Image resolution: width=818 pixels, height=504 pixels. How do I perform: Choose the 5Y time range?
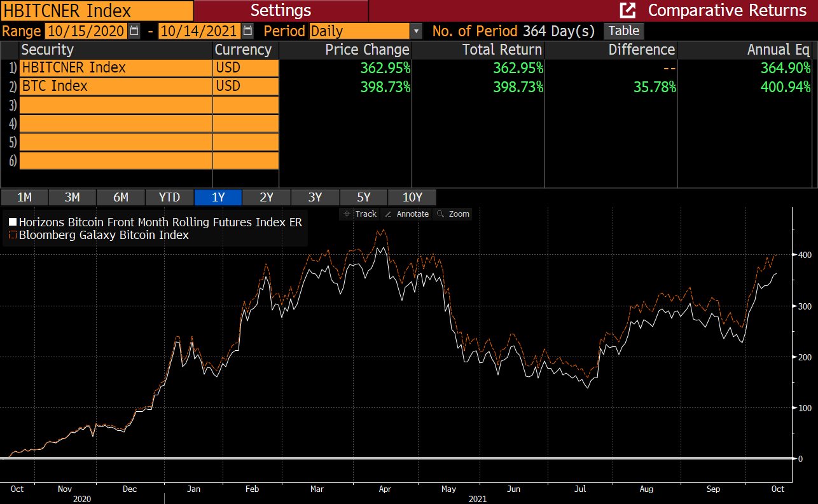[363, 198]
